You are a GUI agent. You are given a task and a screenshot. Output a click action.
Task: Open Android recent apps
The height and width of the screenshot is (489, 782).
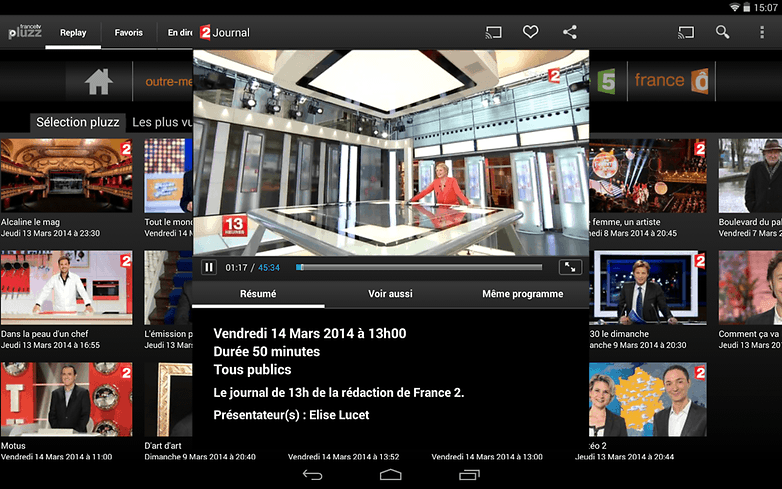[469, 475]
